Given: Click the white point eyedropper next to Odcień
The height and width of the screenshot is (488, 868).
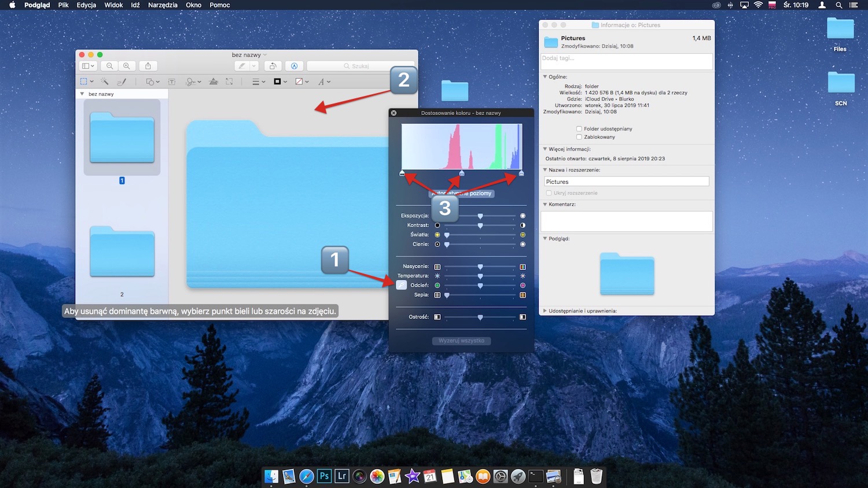Looking at the screenshot, I should pos(401,285).
